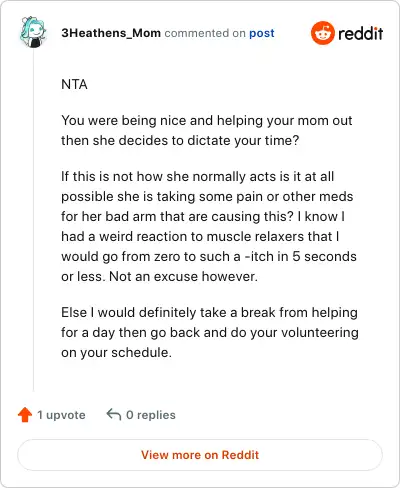Screen dimensions: 400x488
Task: Click the curved reply arrow icon
Action: point(113,415)
